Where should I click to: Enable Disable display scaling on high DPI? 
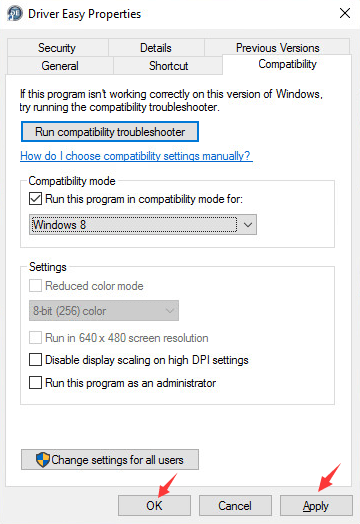tap(35, 360)
